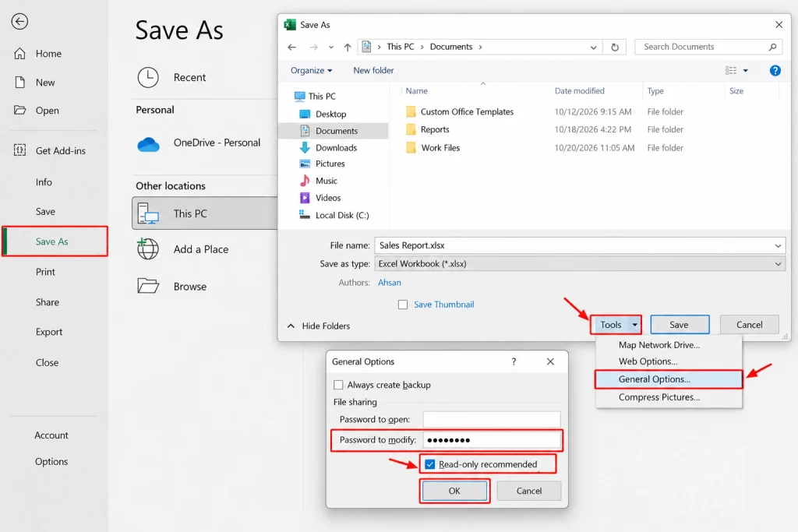
Task: Click the New folder button
Action: [x=373, y=70]
